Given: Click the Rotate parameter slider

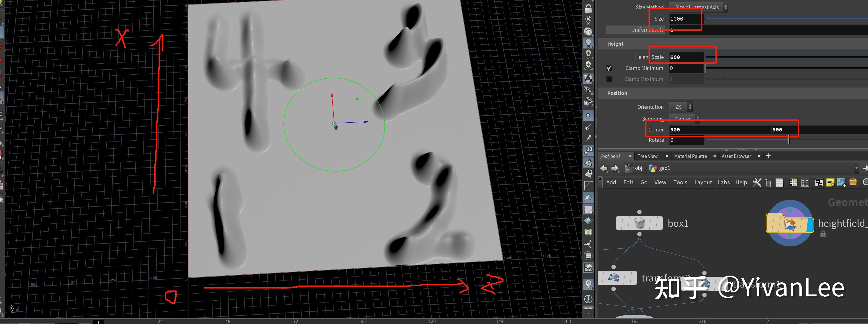Looking at the screenshot, I should point(788,140).
